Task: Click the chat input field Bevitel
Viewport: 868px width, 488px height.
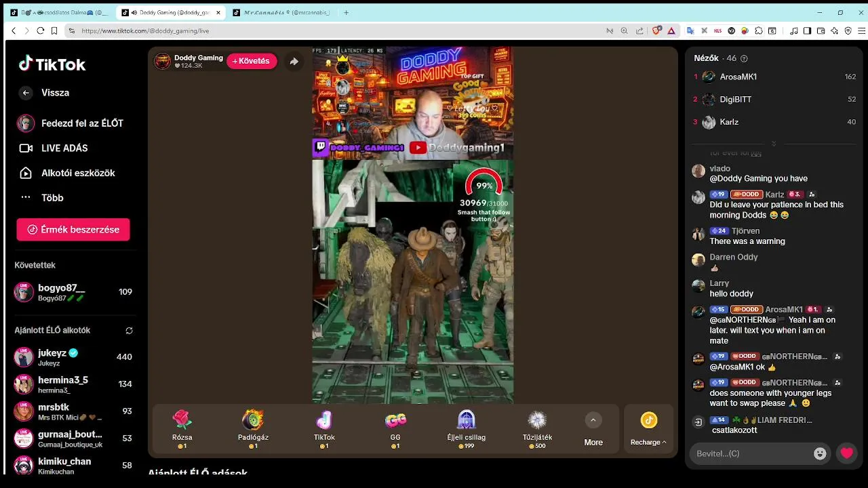Action: (751, 453)
